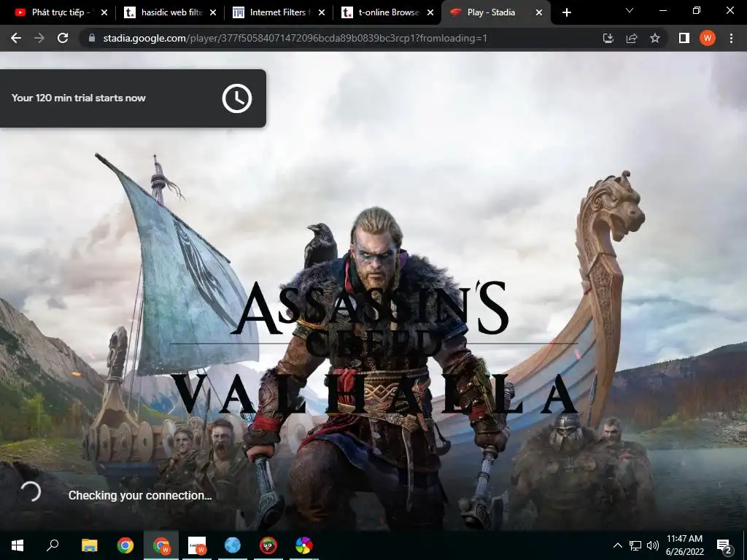Image resolution: width=747 pixels, height=560 pixels.
Task: Open a new browser tab
Action: pyautogui.click(x=566, y=12)
